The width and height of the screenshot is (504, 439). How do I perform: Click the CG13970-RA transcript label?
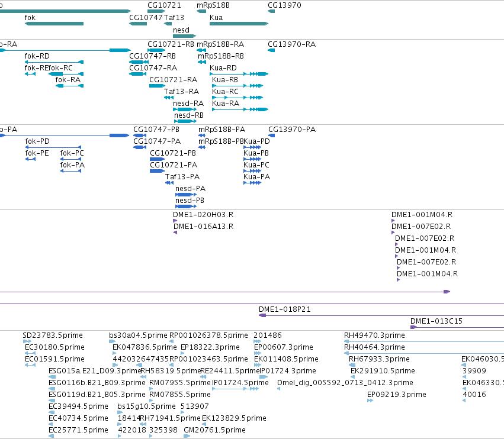pos(292,44)
